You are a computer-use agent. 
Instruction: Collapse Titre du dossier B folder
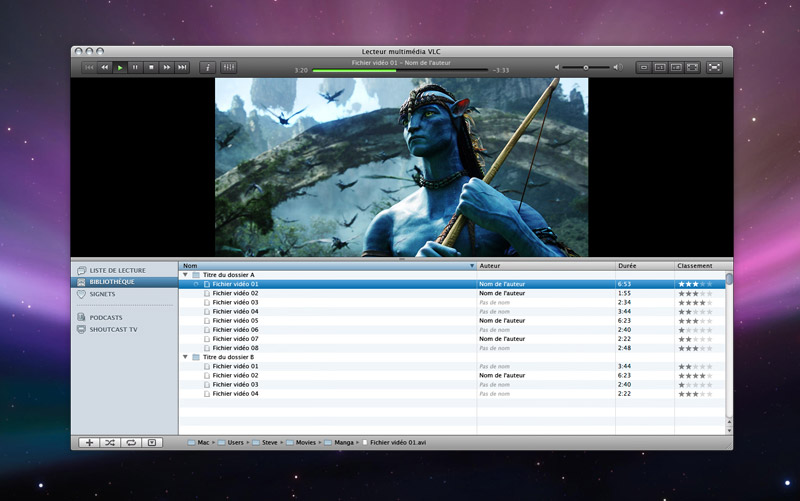click(x=185, y=357)
